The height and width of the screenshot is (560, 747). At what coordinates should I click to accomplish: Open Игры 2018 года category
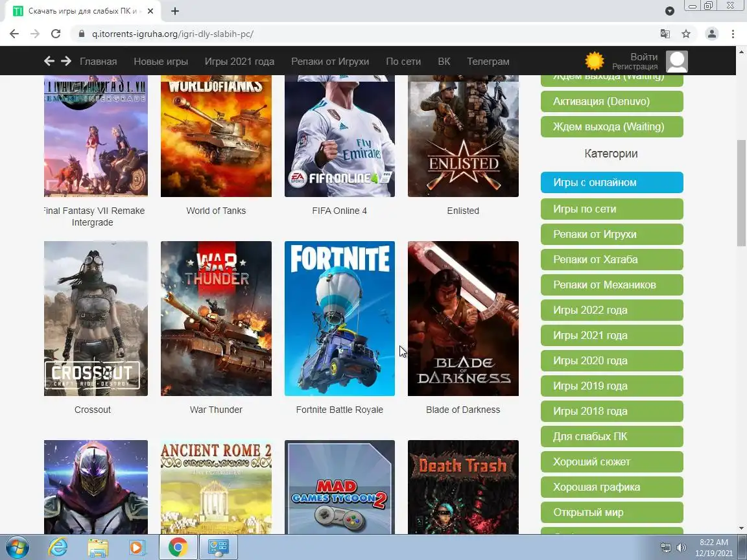click(x=611, y=411)
